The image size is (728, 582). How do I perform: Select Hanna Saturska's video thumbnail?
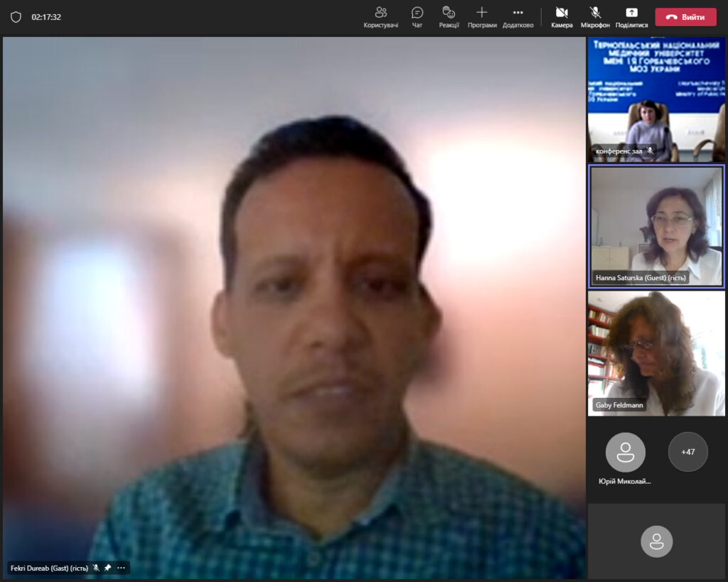click(656, 226)
